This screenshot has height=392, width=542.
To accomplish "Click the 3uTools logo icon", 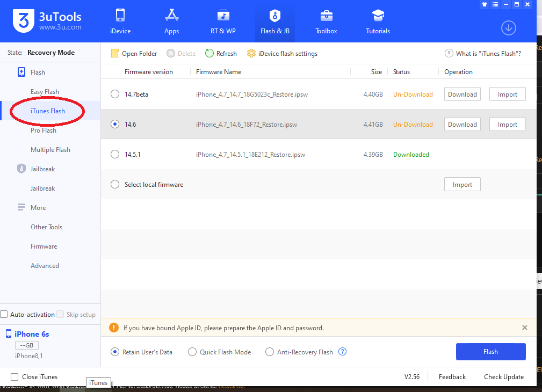I will 24,21.
